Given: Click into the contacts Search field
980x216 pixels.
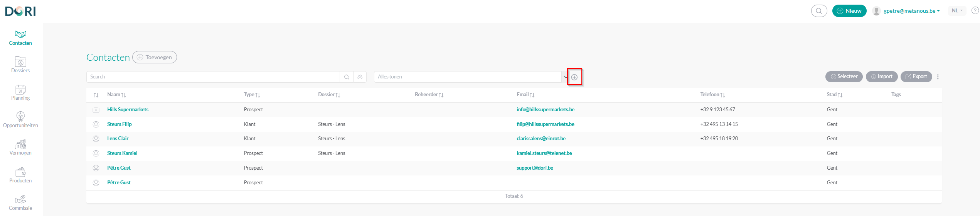Looking at the screenshot, I should pos(213,77).
